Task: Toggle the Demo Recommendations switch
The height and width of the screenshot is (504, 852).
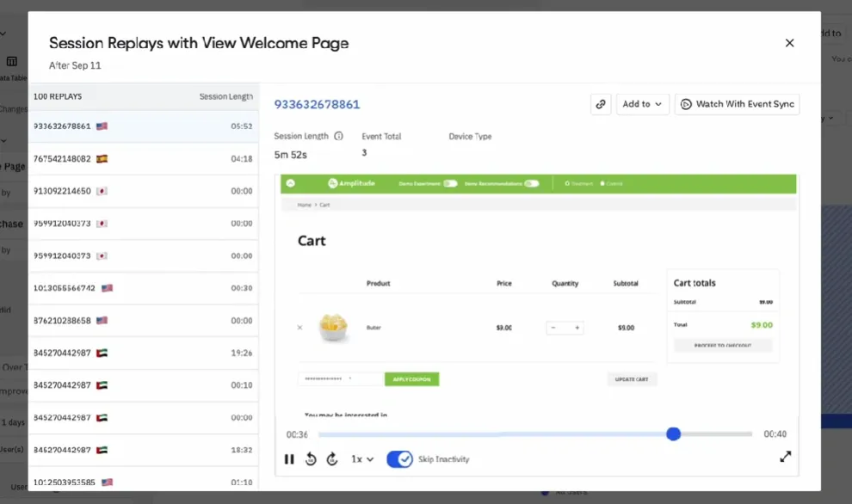Action: tap(532, 183)
